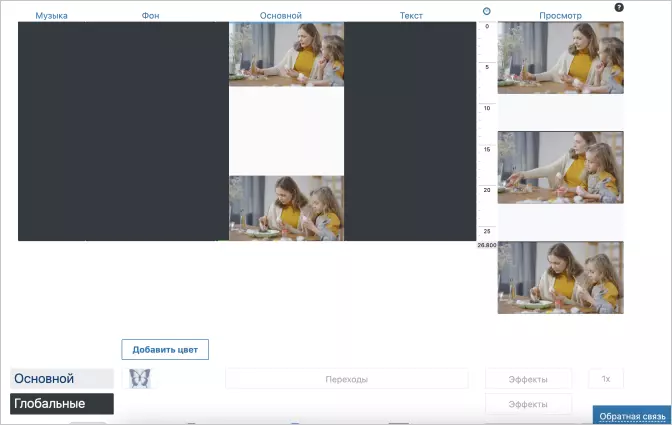
Task: Click the Добавить цвет button
Action: point(165,350)
